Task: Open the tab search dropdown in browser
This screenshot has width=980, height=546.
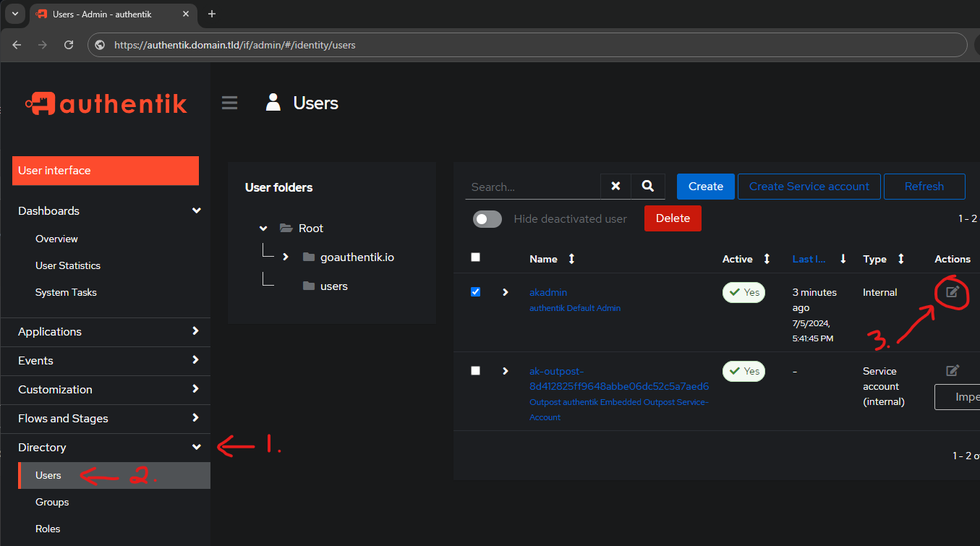Action: (14, 14)
